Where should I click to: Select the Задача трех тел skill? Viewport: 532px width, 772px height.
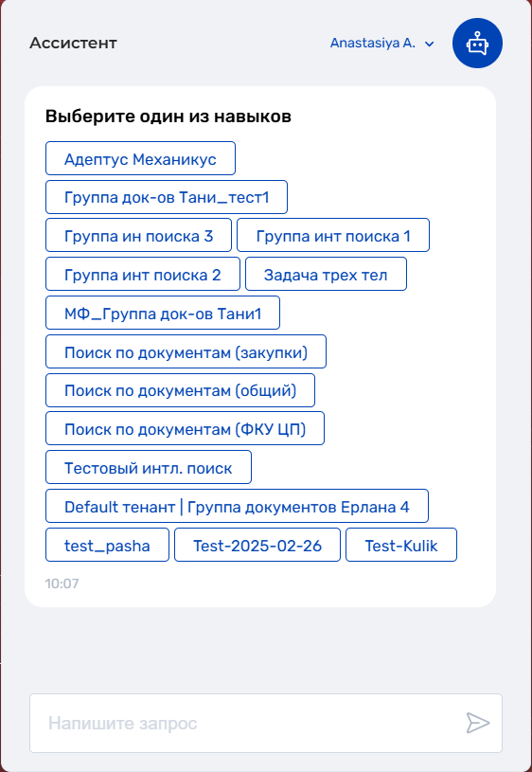point(326,274)
